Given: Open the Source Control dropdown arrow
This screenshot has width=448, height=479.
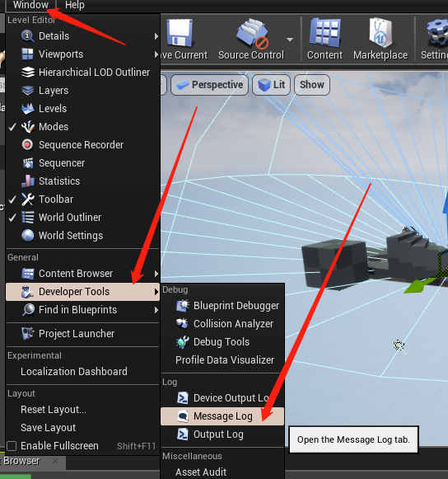Looking at the screenshot, I should (x=290, y=40).
